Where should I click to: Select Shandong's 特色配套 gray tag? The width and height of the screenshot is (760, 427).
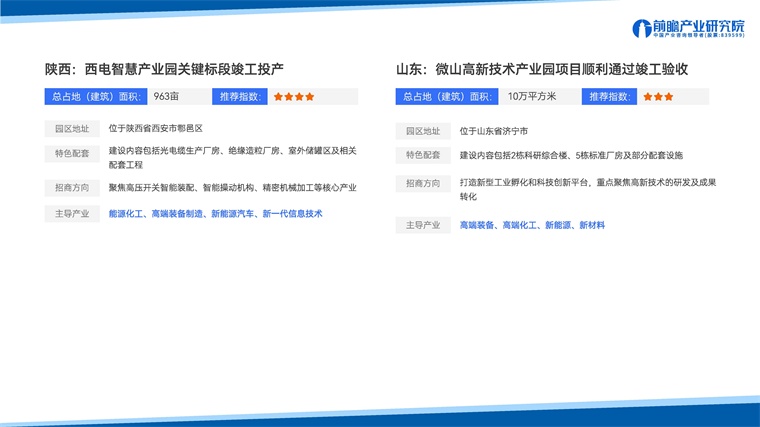(423, 155)
